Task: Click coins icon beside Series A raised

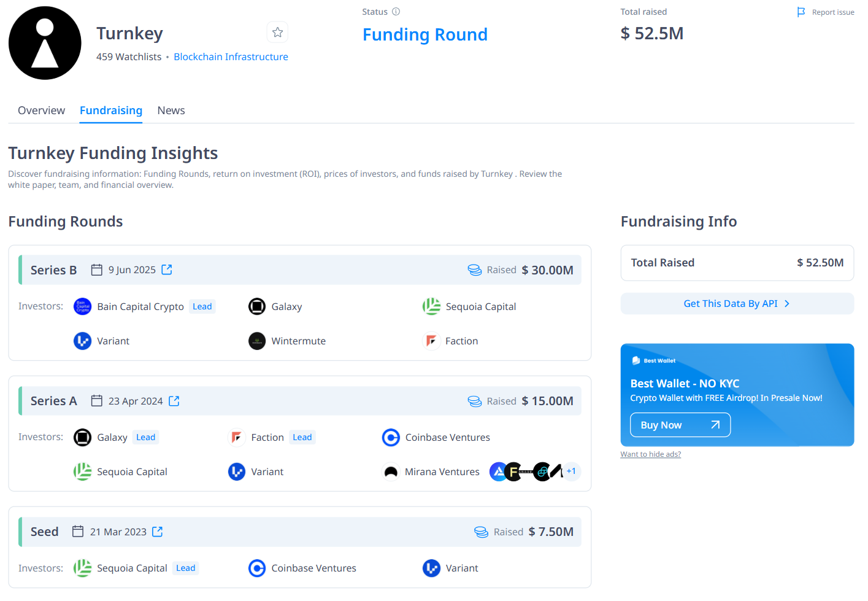Action: click(x=475, y=401)
